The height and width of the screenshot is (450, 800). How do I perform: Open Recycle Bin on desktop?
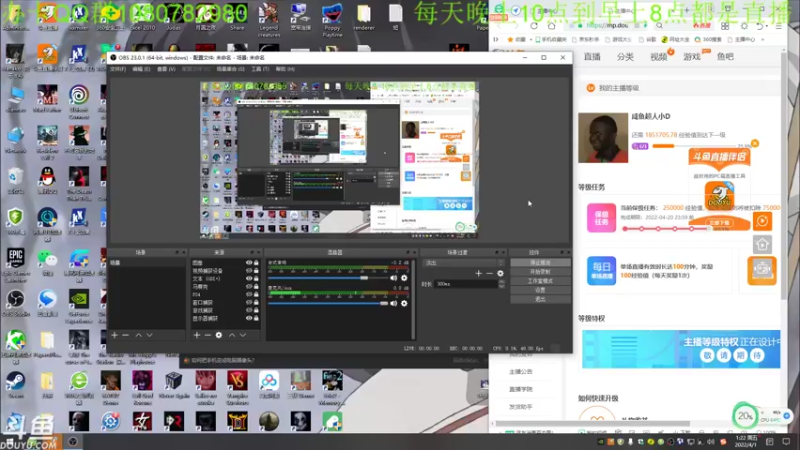[x=15, y=181]
